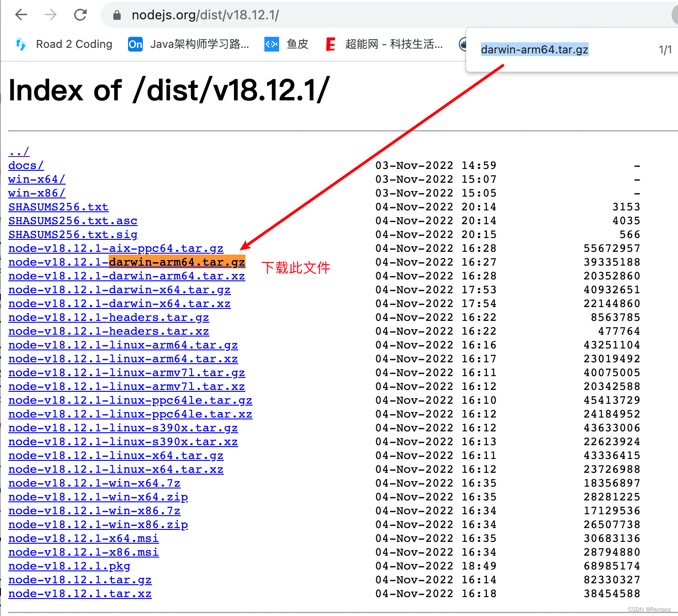Click the file size 3153

626,207
